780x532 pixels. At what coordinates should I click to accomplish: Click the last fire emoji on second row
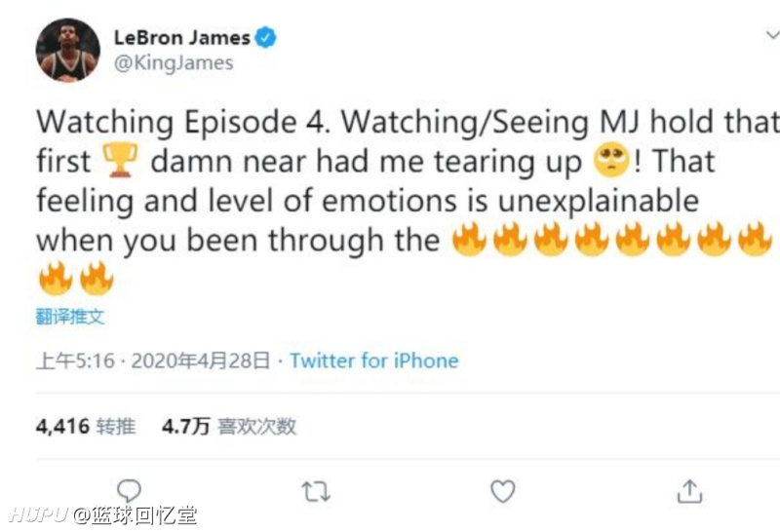coord(97,279)
